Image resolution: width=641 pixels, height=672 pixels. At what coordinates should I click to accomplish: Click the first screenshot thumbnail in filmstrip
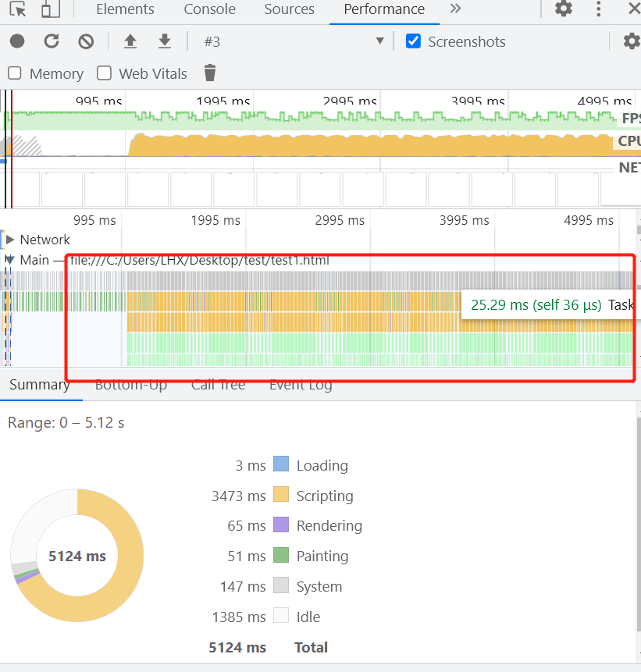tap(20, 190)
